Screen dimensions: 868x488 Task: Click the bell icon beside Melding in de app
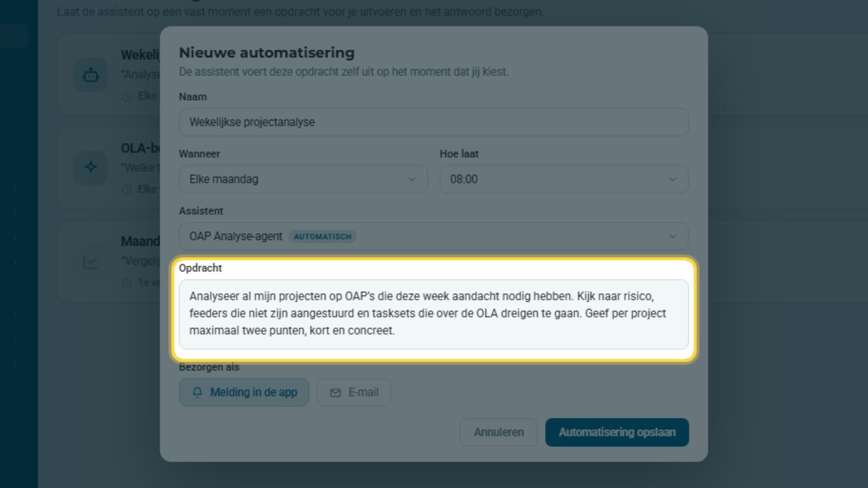tap(198, 392)
